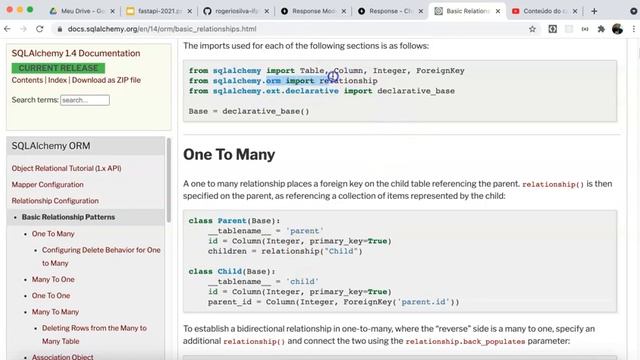Open the user profile avatar

point(618,29)
